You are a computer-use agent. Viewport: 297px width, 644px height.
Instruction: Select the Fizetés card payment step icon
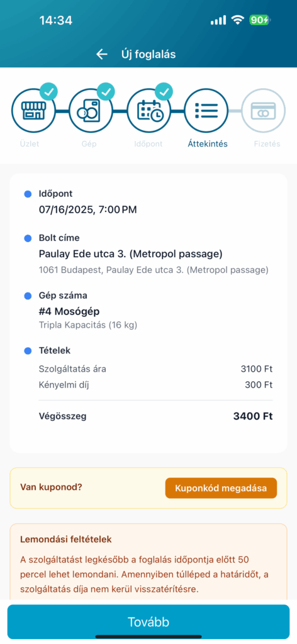point(263,111)
